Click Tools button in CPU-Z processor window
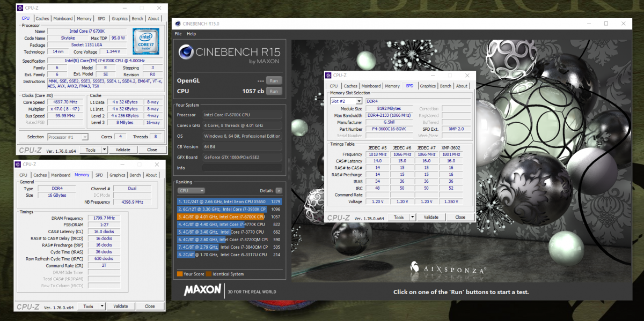 click(x=90, y=150)
